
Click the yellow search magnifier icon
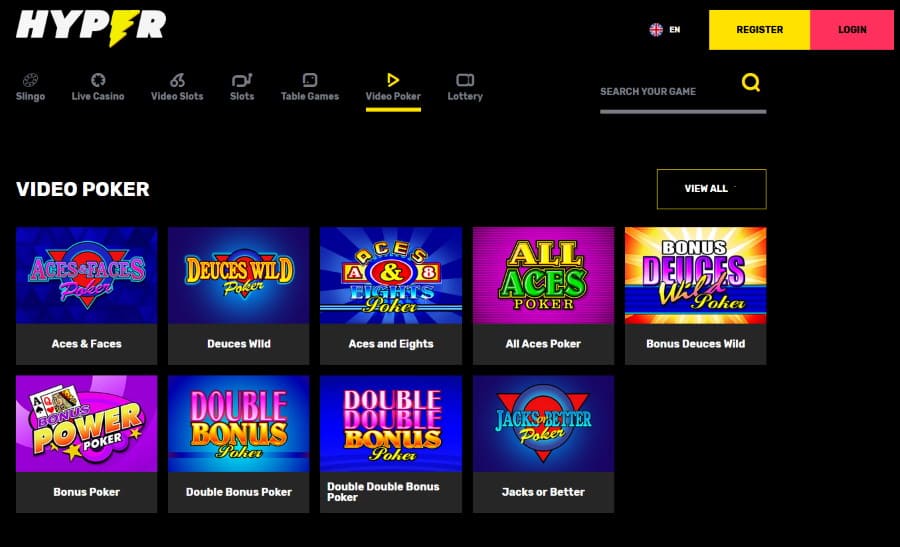751,83
